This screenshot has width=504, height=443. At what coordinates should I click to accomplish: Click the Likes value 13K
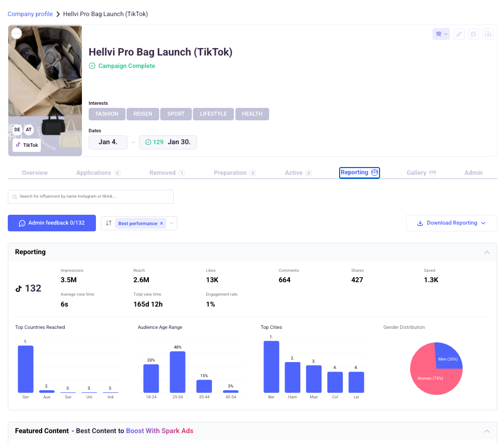tap(212, 280)
